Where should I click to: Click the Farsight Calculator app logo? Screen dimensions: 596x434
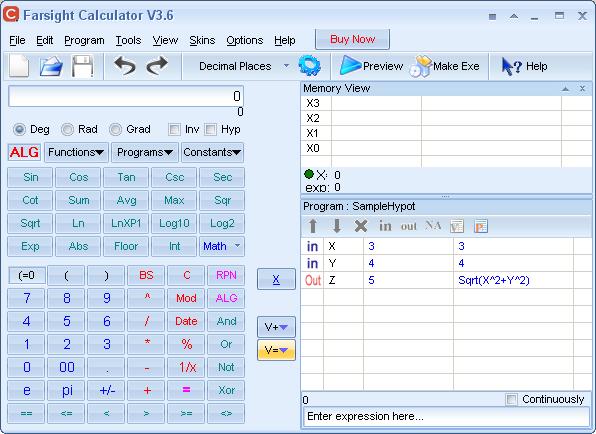[x=11, y=14]
